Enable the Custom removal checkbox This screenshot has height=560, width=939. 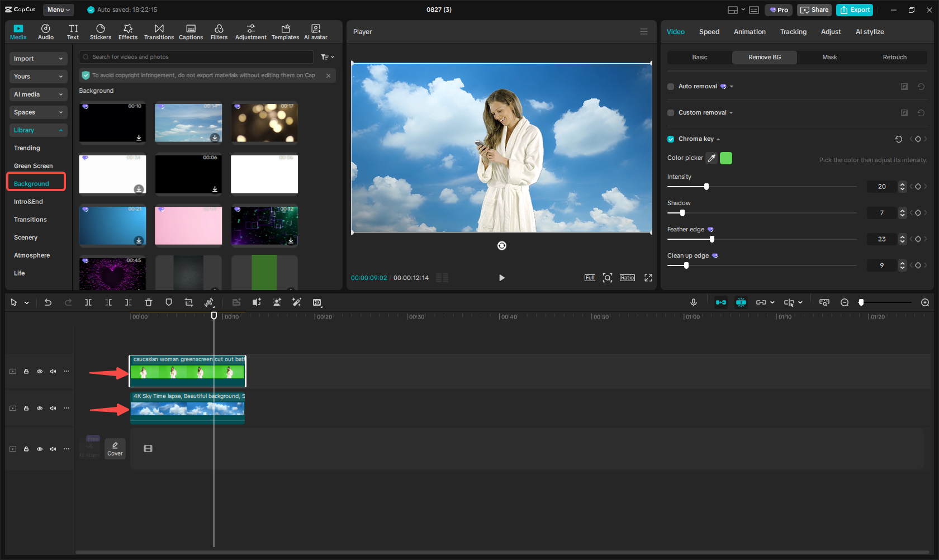pyautogui.click(x=671, y=113)
